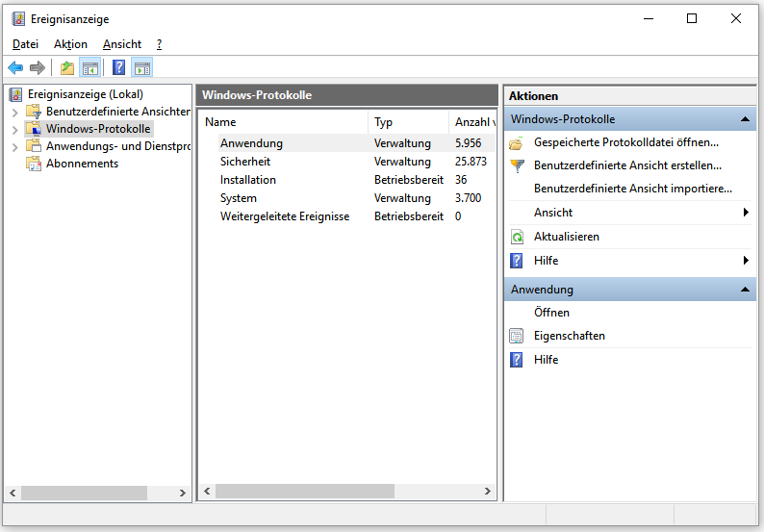The image size is (764, 532).
Task: Expand Anwendungs- und Dienstprotokolle tree node
Action: click(x=14, y=147)
